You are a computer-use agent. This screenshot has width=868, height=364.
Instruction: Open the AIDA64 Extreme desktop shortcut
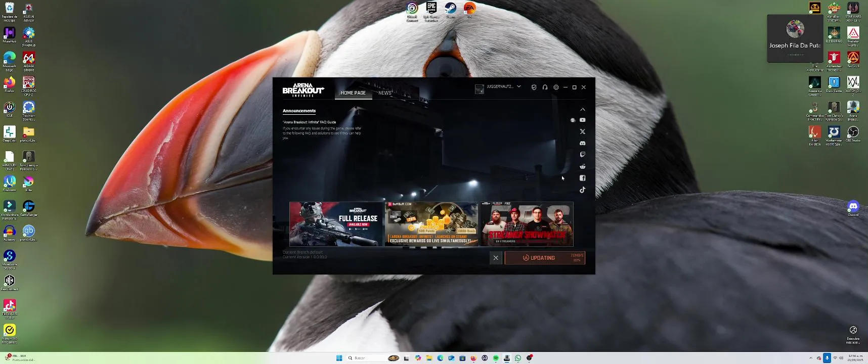tap(29, 62)
